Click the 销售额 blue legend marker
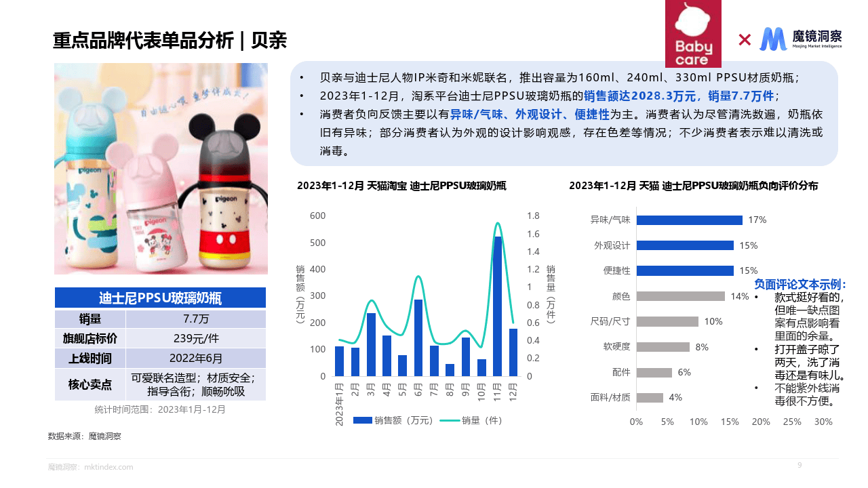Image resolution: width=868 pixels, height=488 pixels. tap(362, 420)
